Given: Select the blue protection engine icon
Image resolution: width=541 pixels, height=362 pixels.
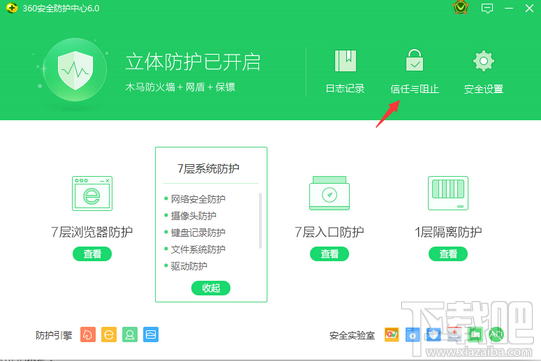Looking at the screenshot, I should coord(151,334).
